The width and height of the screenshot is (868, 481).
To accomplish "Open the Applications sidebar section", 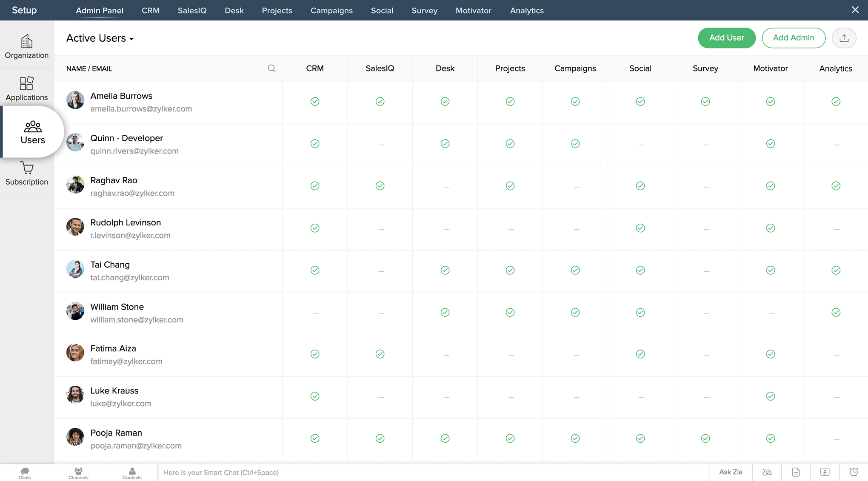I will tap(26, 88).
